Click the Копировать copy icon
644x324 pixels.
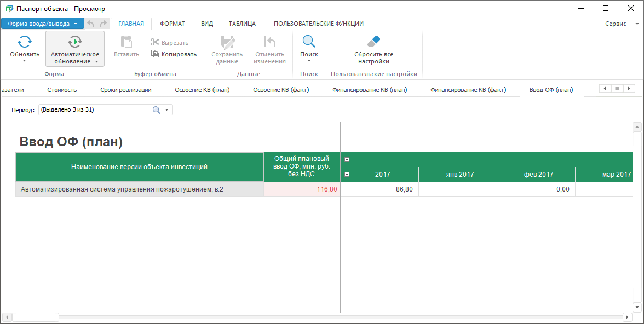click(x=155, y=54)
